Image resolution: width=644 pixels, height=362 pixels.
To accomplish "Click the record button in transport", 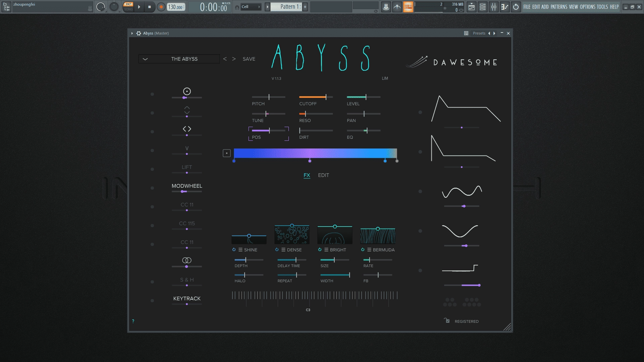I will 161,7.
